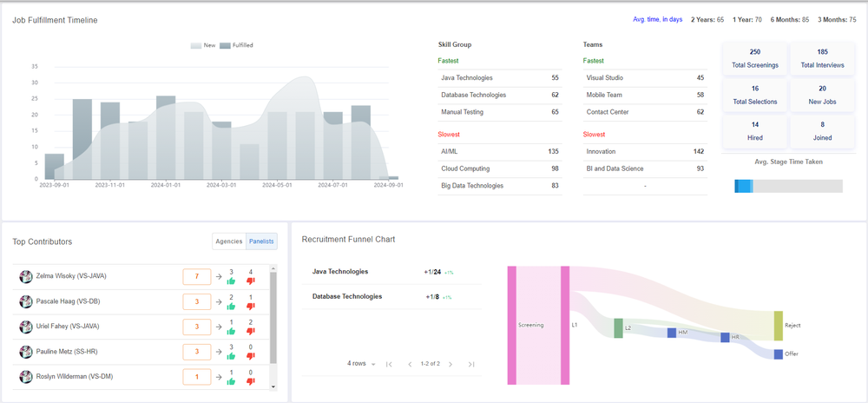
Task: Click Zelma Wisoky's avatar icon
Action: click(25, 276)
